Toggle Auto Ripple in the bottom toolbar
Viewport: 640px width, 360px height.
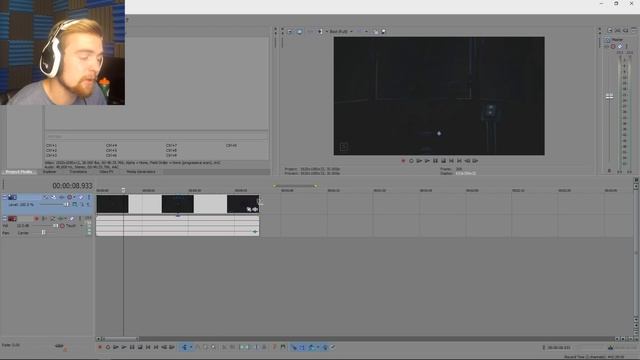(312, 347)
